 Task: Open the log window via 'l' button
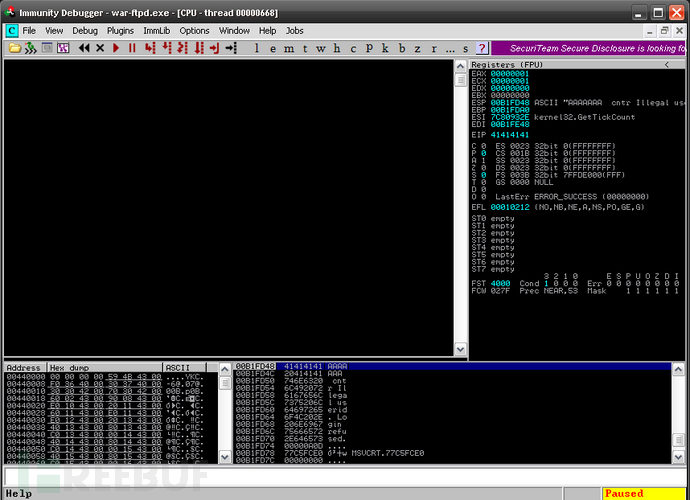pyautogui.click(x=259, y=48)
